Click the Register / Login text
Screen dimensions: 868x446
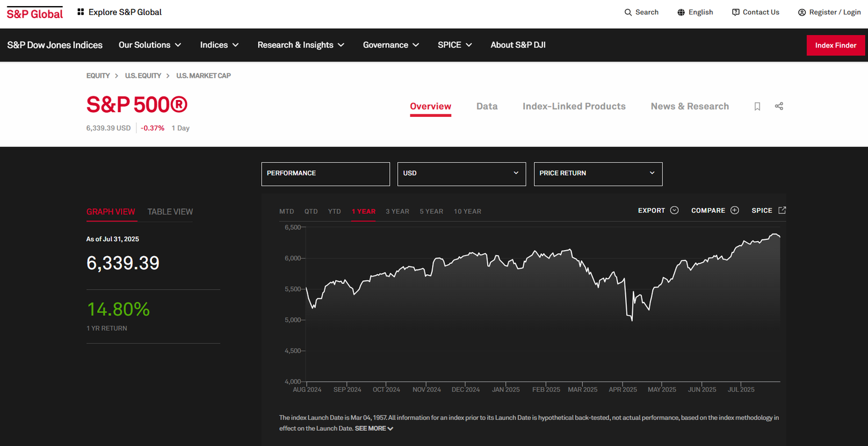[835, 12]
